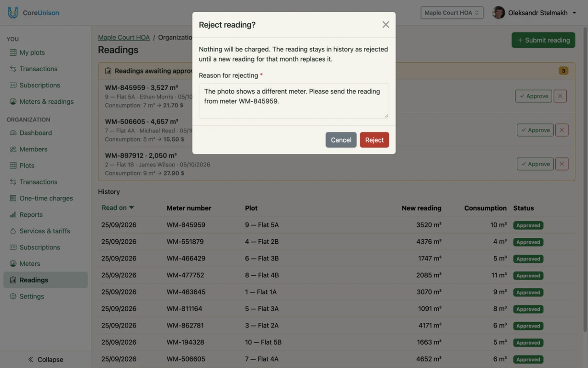This screenshot has height=368, width=588.
Task: Click the Settings gear icon
Action: tap(13, 297)
